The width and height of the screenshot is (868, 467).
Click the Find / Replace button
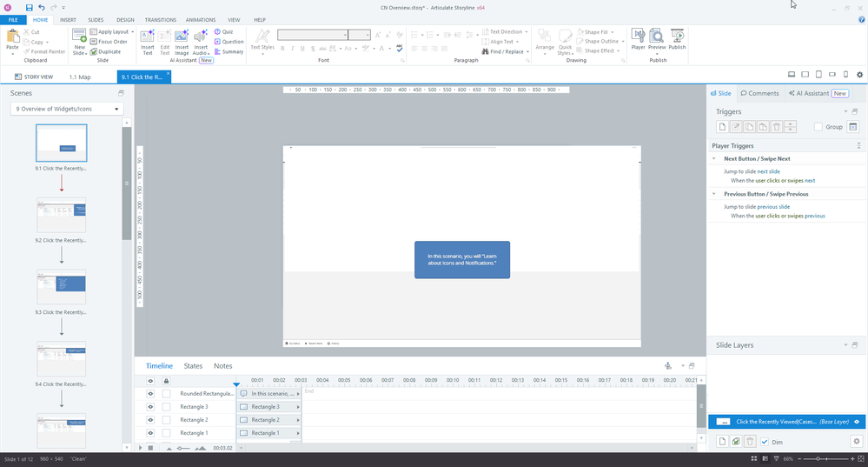[507, 51]
